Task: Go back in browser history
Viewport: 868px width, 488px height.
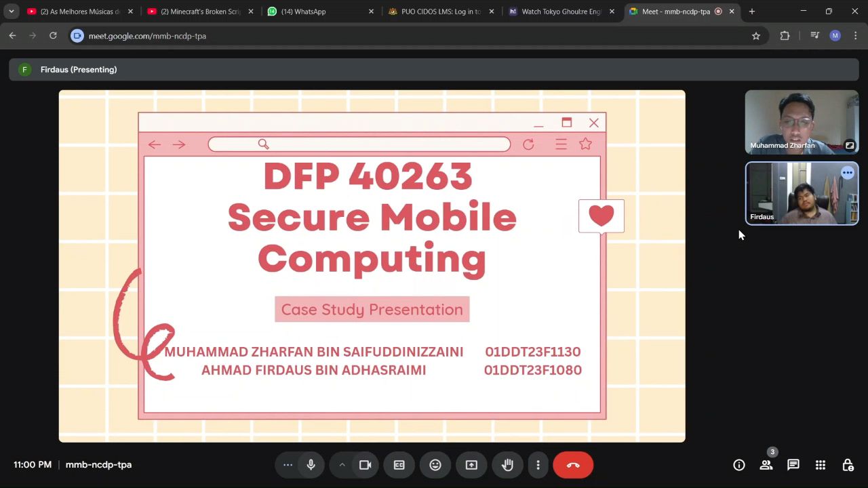Action: [12, 36]
